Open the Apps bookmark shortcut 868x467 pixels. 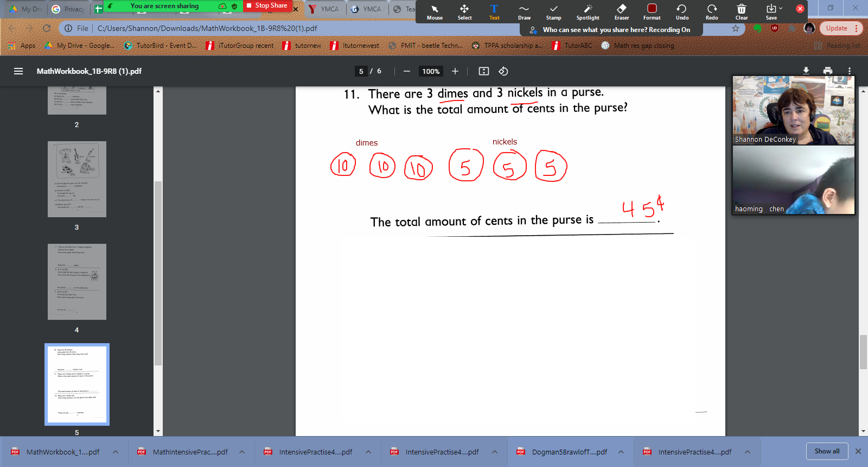tap(22, 46)
